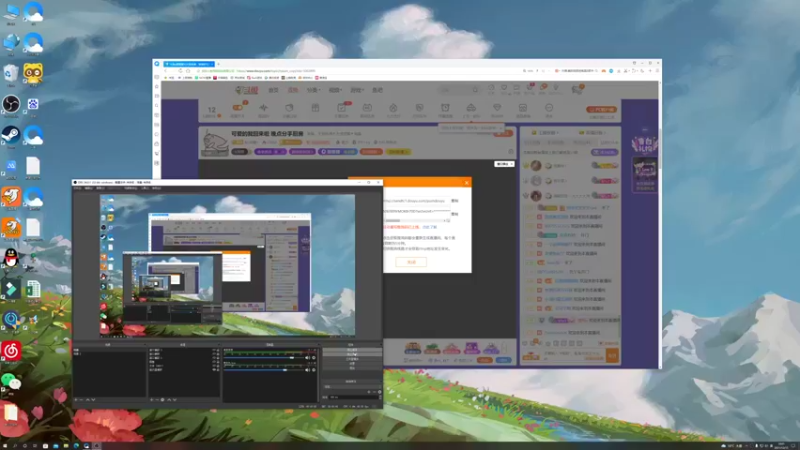This screenshot has height=450, width=800.
Task: Click the ellipsis More icon in Douyu toolbar
Action: 549,108
